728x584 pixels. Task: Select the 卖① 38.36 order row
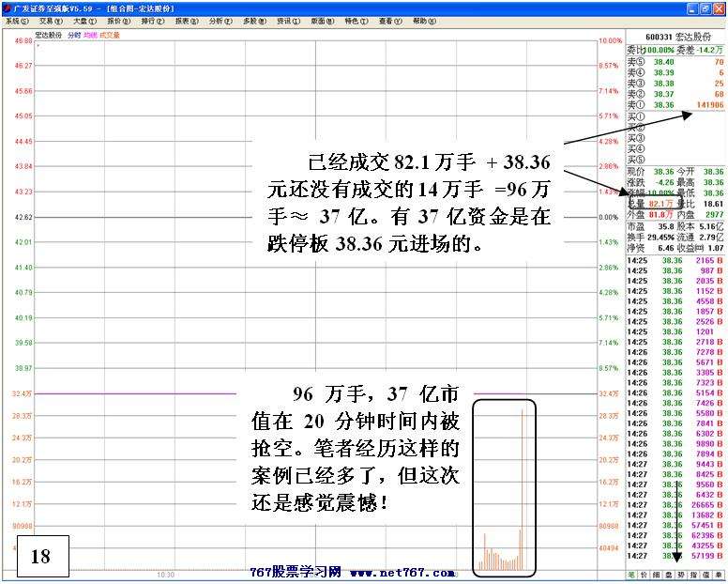click(x=675, y=105)
